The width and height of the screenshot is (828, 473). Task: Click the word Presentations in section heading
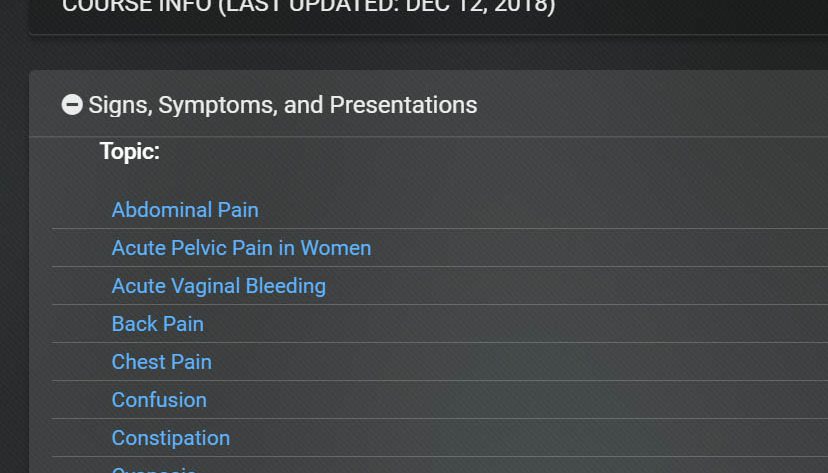coord(403,105)
